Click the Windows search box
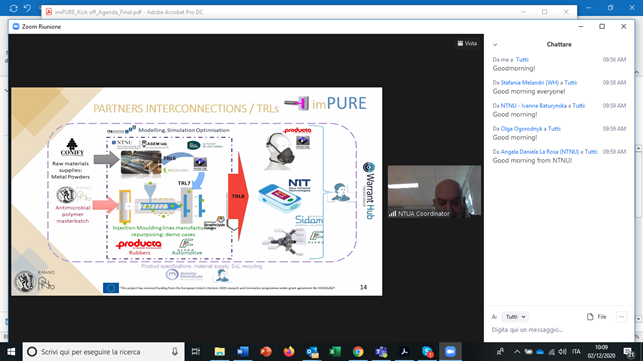Screen dimensions: 643x361 click(103, 352)
